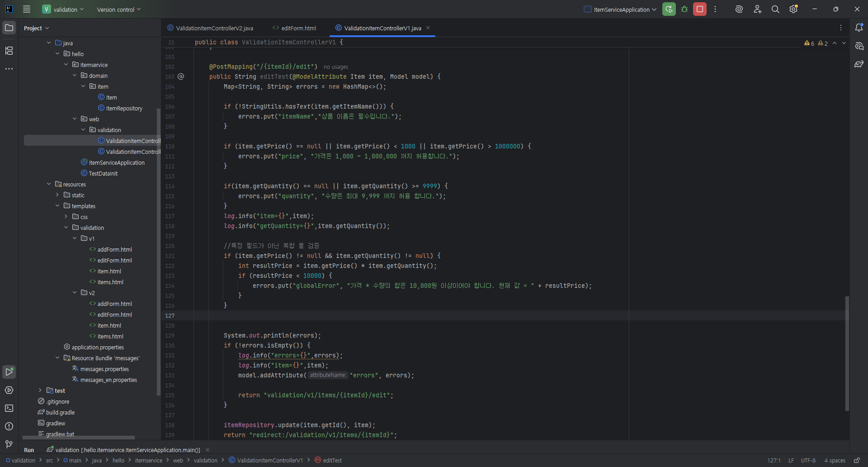Image resolution: width=868 pixels, height=467 pixels.
Task: Open v1 addForm.html in tree
Action: click(x=111, y=249)
